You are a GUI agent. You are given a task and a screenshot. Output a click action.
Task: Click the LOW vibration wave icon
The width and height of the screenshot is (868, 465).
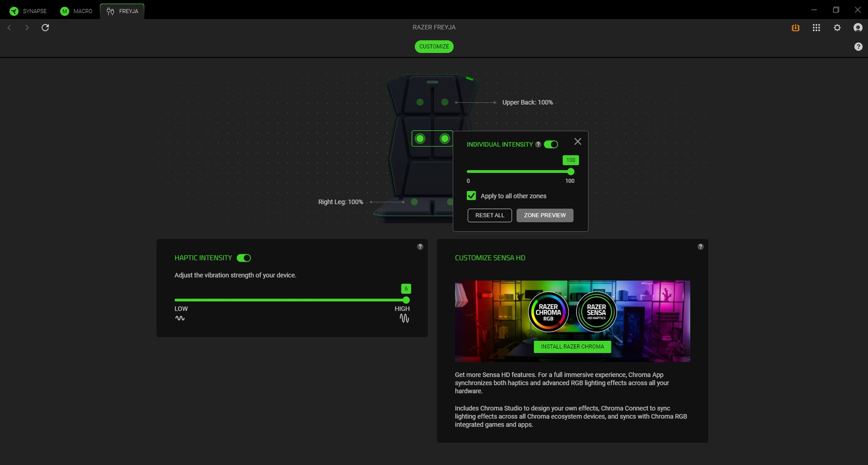coord(180,319)
